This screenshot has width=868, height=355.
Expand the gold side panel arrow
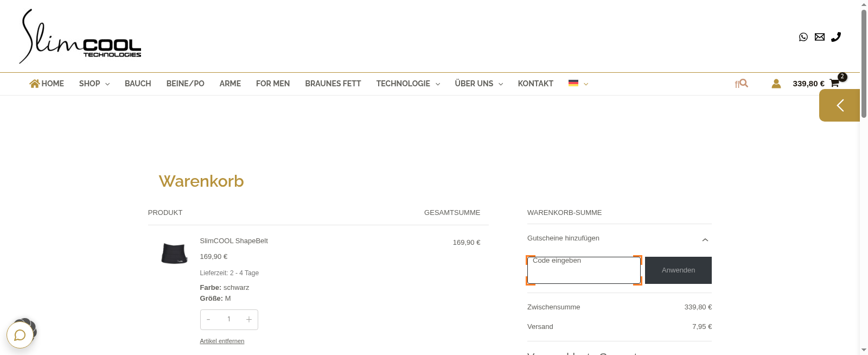(x=839, y=105)
